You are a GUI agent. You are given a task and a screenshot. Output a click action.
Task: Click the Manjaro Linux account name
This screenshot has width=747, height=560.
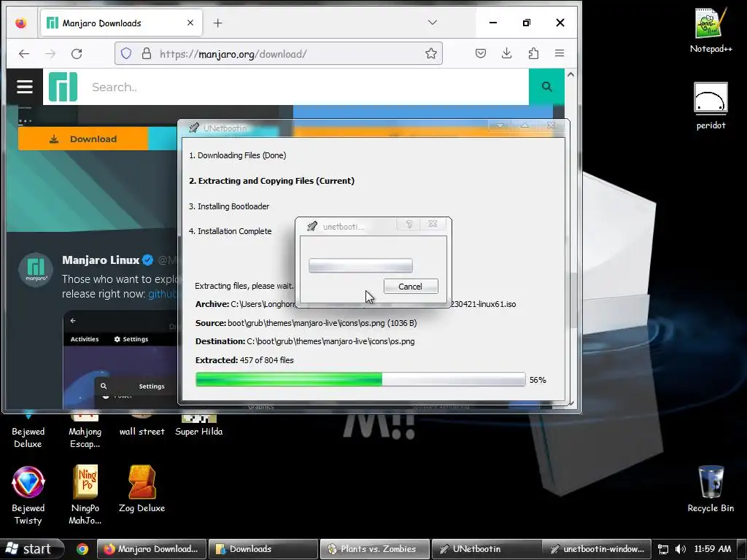point(101,260)
